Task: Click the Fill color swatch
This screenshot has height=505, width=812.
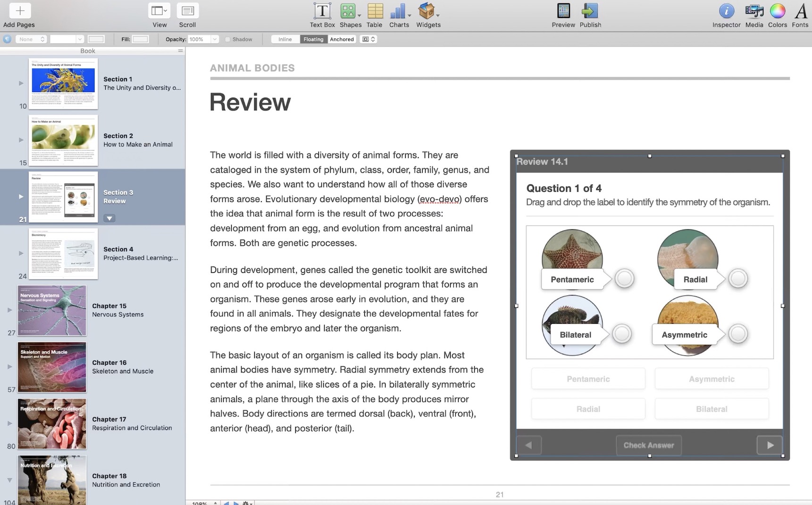Action: click(x=140, y=39)
